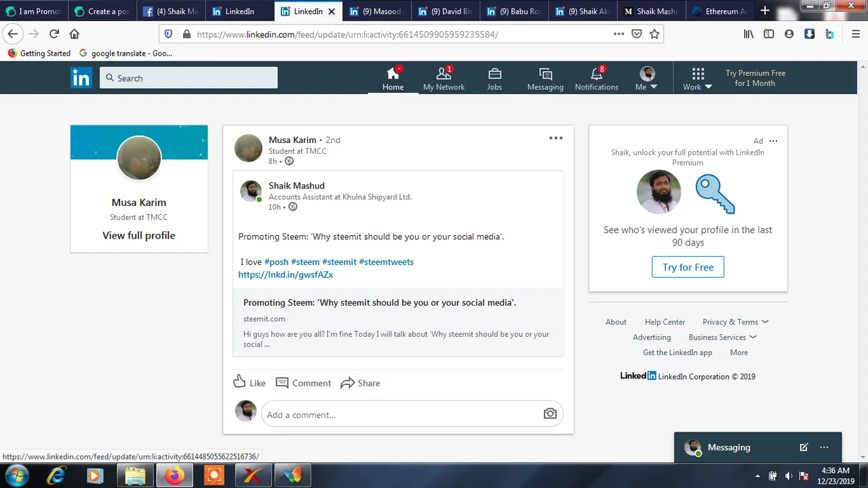Click the #steem hashtag

point(305,262)
